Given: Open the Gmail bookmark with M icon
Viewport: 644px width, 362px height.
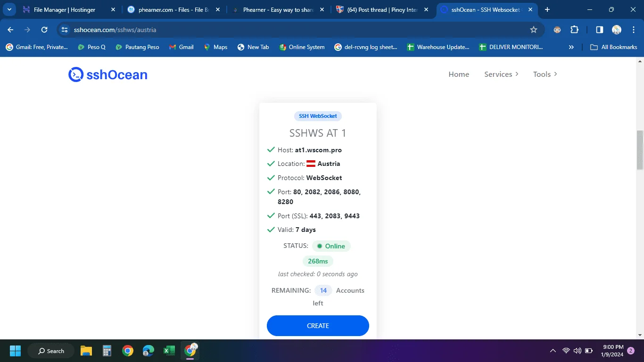Looking at the screenshot, I should 181,47.
